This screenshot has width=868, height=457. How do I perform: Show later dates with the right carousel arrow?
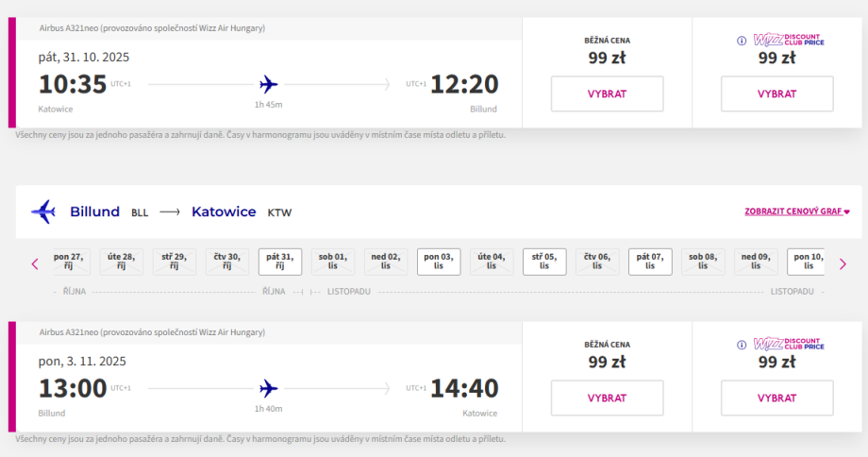(x=843, y=264)
